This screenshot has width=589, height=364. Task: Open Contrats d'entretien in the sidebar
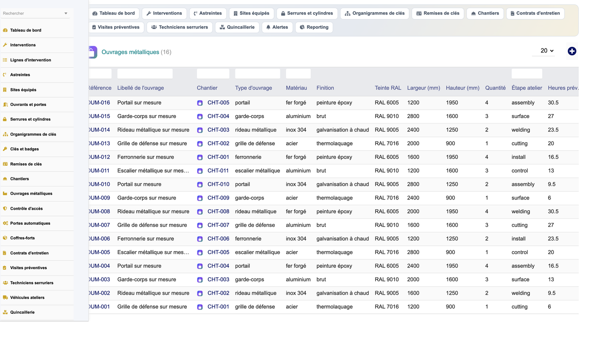point(29,253)
